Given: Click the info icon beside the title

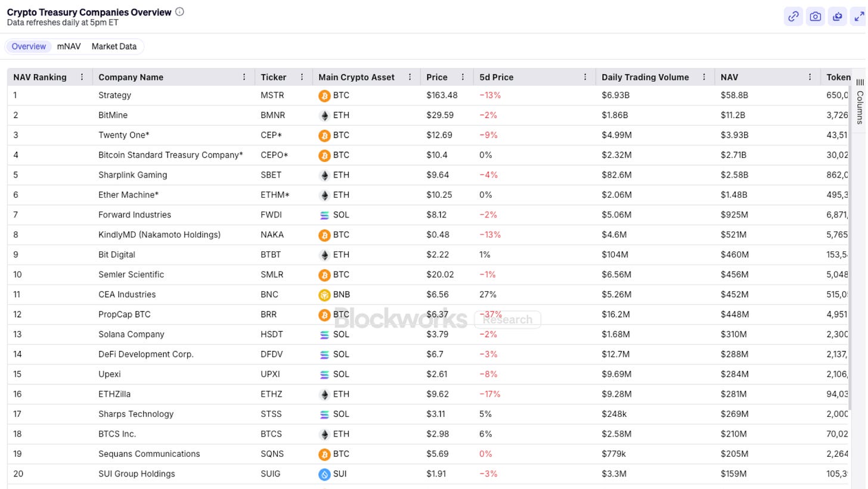Looking at the screenshot, I should [x=179, y=11].
